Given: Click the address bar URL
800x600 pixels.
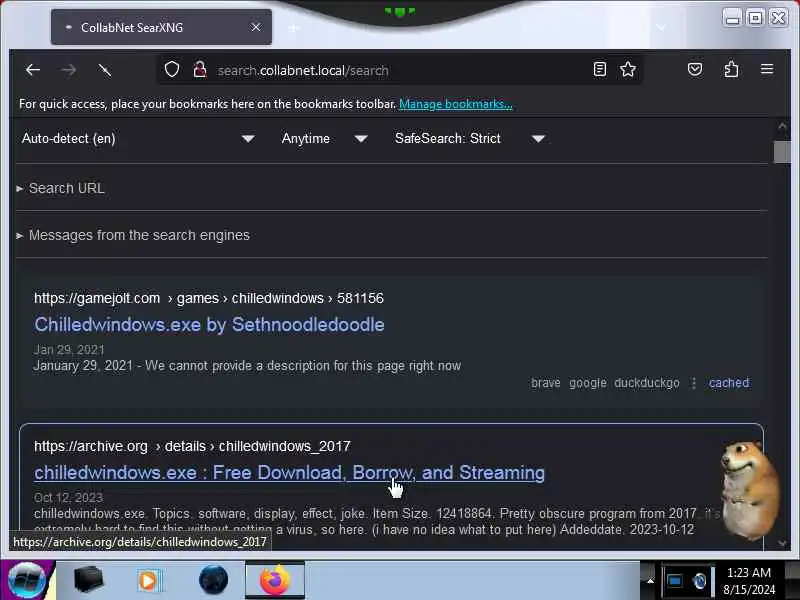Looking at the screenshot, I should [x=303, y=70].
